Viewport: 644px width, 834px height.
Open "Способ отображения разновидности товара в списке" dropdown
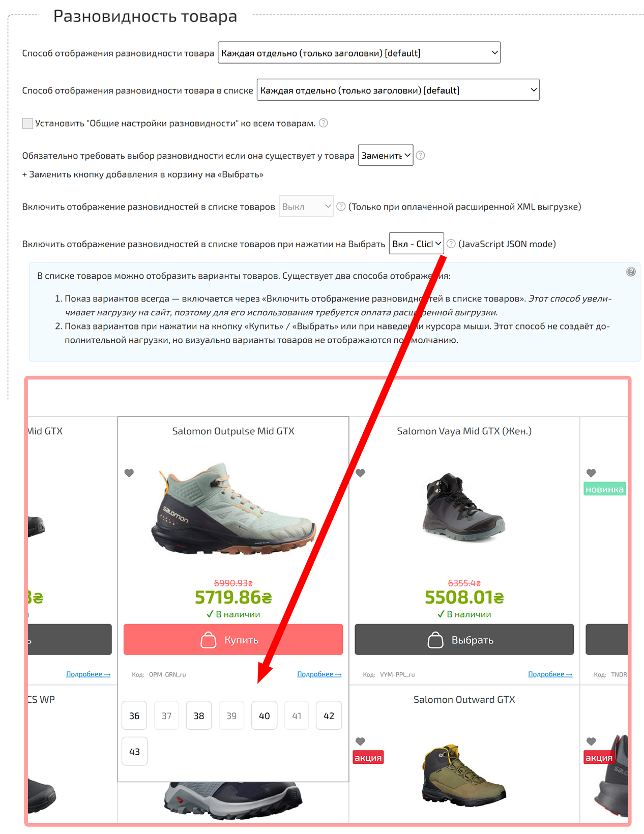[x=398, y=90]
